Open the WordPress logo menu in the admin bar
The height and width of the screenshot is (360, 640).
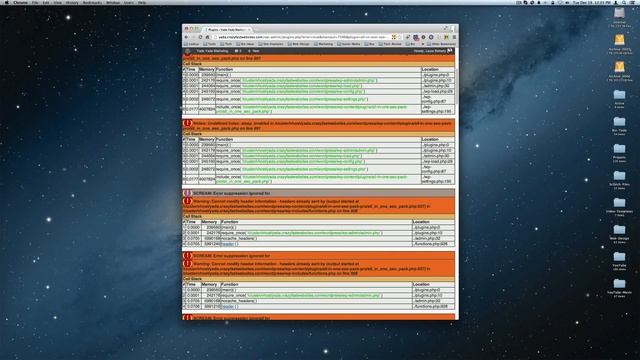tap(187, 51)
